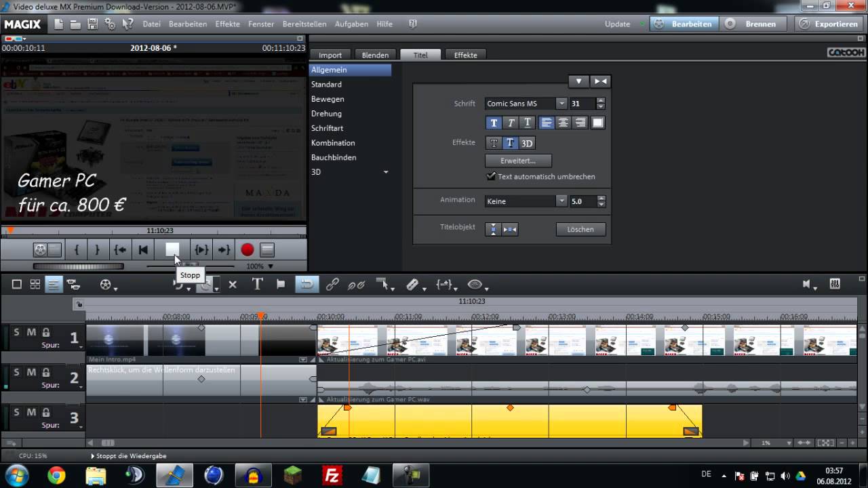This screenshot has width=868, height=488.
Task: Set in-point with left brace button
Action: tap(77, 250)
